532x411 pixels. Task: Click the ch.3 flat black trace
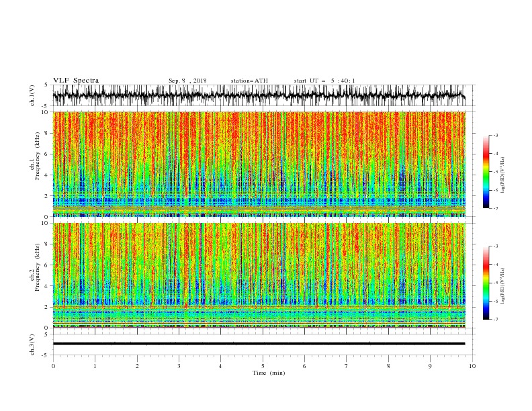tap(259, 344)
